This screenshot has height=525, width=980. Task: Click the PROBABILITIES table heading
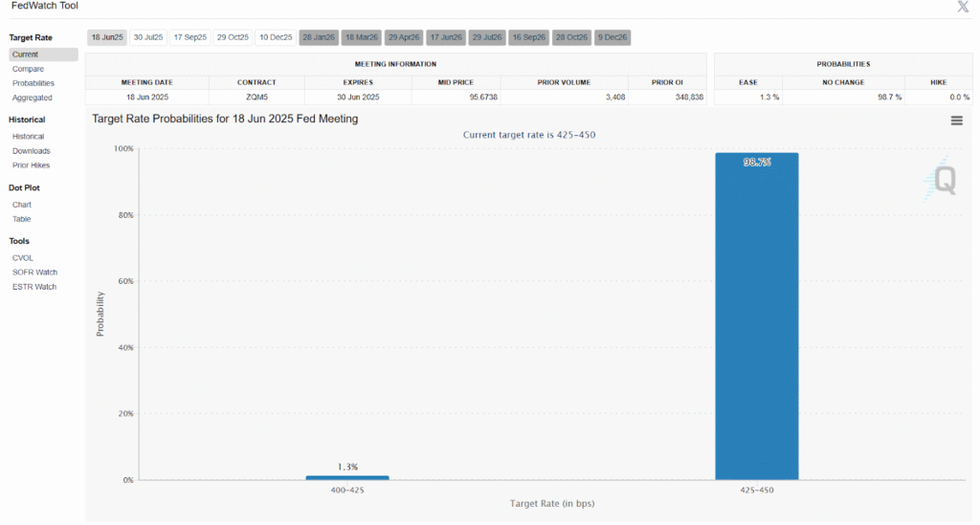pos(843,64)
